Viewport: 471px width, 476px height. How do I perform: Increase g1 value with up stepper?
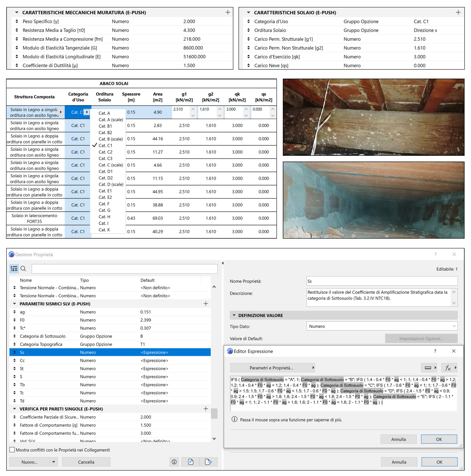193,109
